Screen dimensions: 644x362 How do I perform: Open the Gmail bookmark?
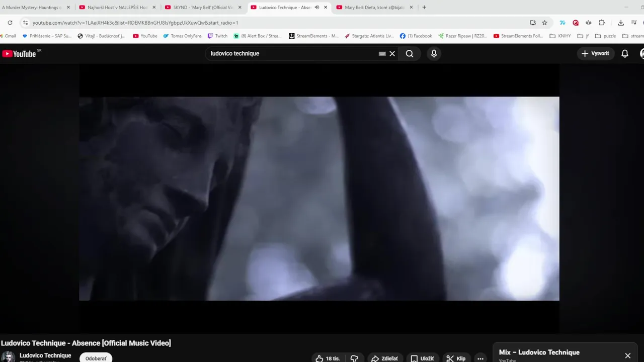click(8, 36)
